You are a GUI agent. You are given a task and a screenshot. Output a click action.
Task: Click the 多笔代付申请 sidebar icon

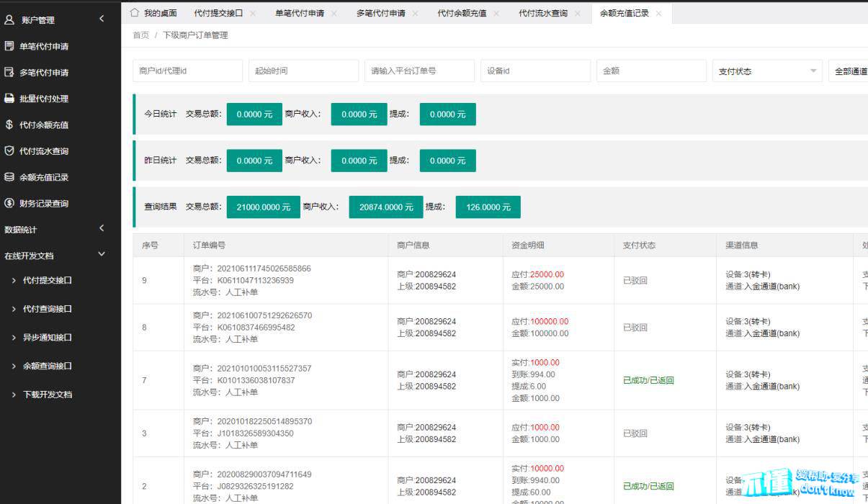click(x=9, y=72)
